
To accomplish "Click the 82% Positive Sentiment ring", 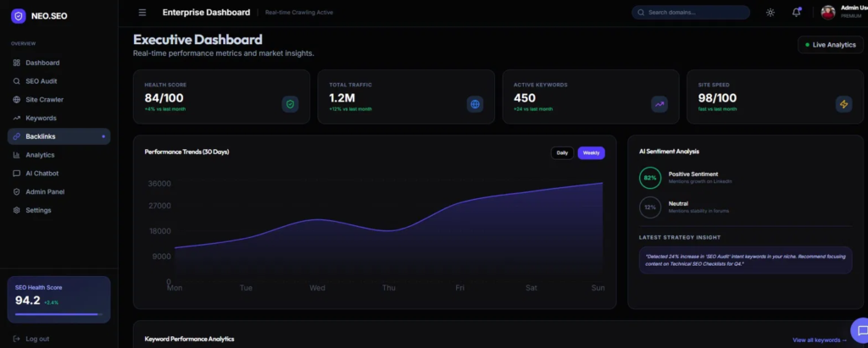I will (650, 178).
